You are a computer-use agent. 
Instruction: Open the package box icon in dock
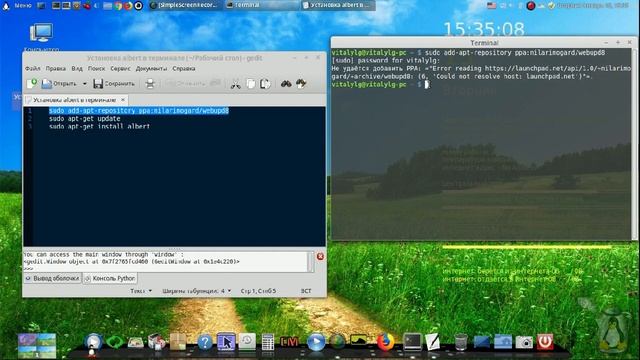(x=178, y=342)
